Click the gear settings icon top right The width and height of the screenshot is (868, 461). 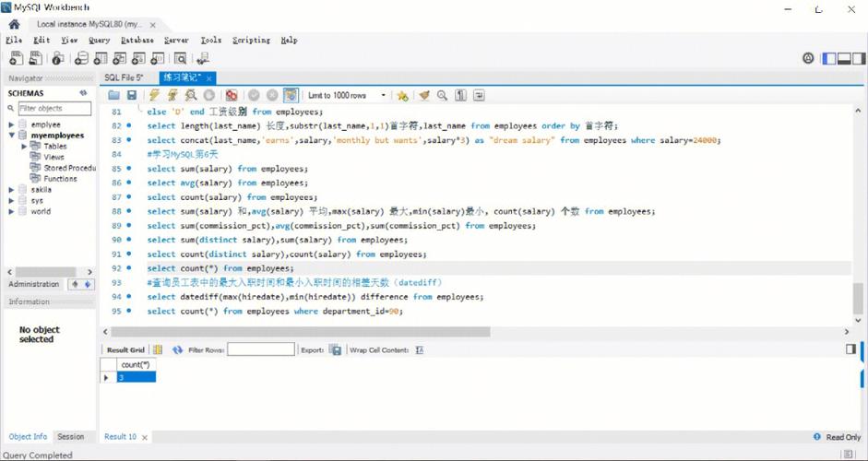coord(808,58)
